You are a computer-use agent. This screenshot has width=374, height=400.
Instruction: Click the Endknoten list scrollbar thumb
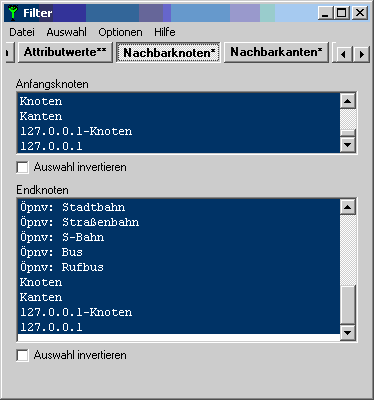point(348,304)
